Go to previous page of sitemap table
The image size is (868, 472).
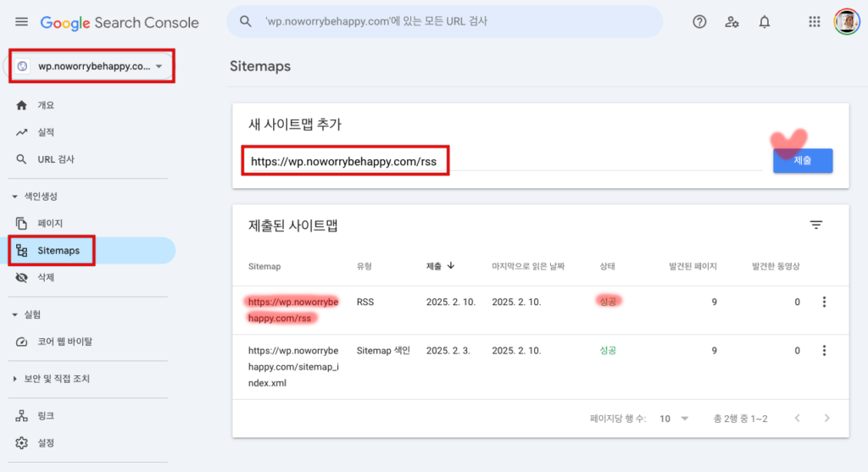pos(798,419)
